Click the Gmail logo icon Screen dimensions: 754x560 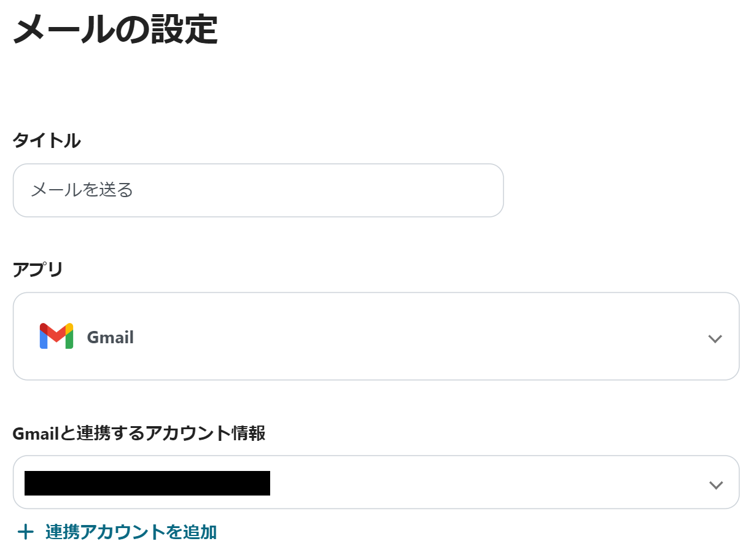[x=56, y=336]
